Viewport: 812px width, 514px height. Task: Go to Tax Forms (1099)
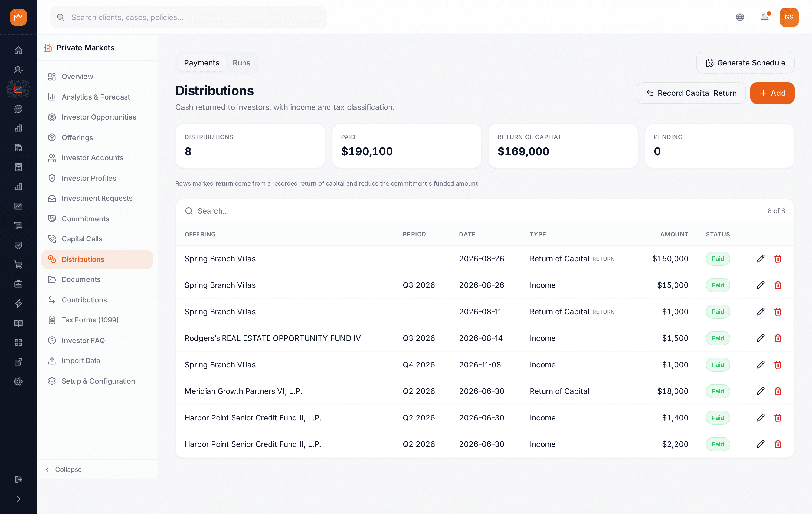[97, 320]
